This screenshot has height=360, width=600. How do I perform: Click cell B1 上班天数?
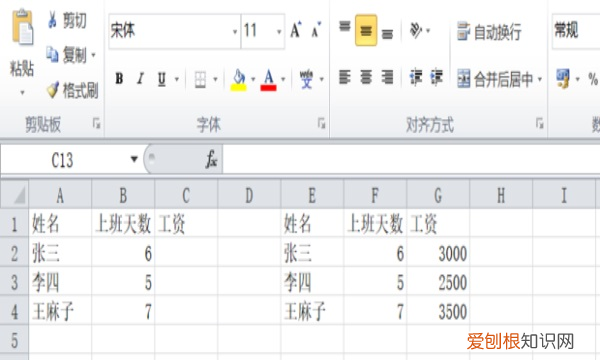click(x=123, y=223)
